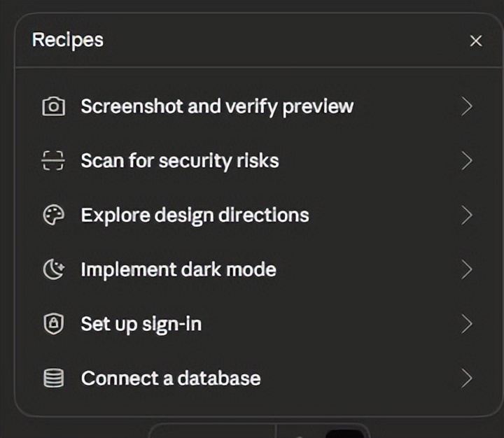Click the Recipes panel title
The height and width of the screenshot is (438, 504).
click(x=68, y=40)
